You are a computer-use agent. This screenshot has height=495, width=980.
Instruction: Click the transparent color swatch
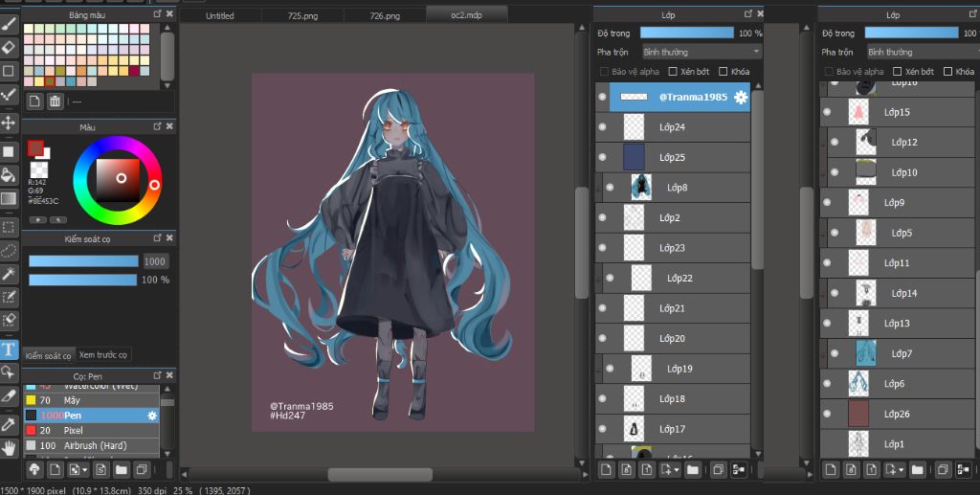pyautogui.click(x=38, y=170)
